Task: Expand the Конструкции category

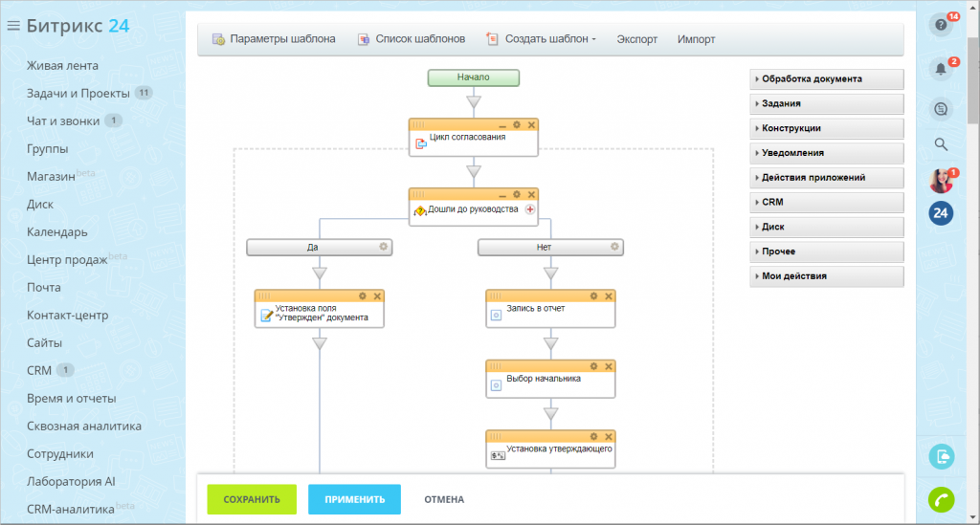Action: pyautogui.click(x=826, y=128)
